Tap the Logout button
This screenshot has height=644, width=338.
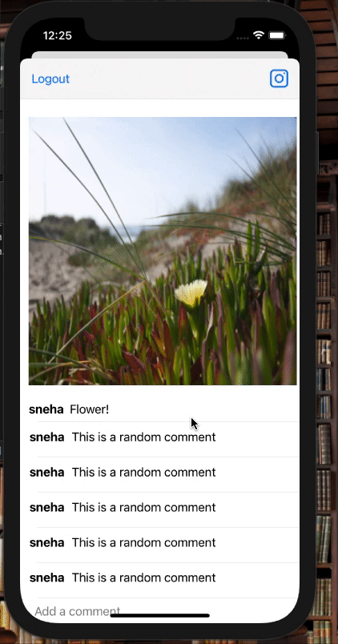50,78
